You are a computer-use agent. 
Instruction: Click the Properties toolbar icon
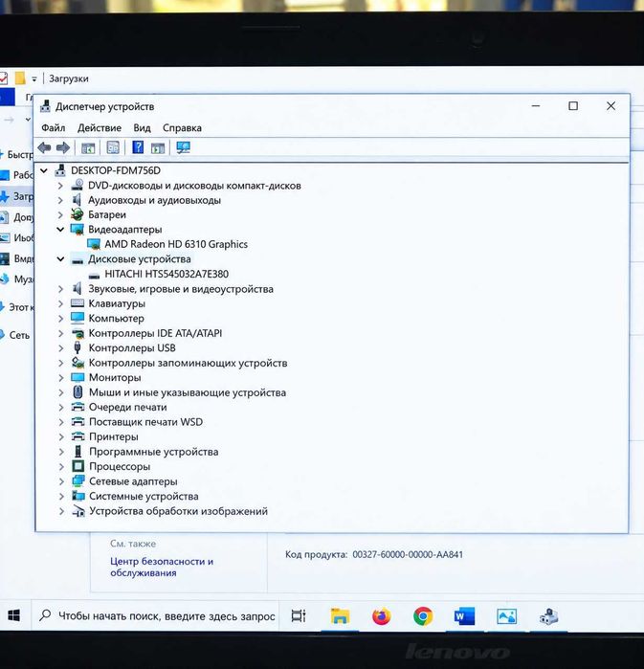(113, 147)
